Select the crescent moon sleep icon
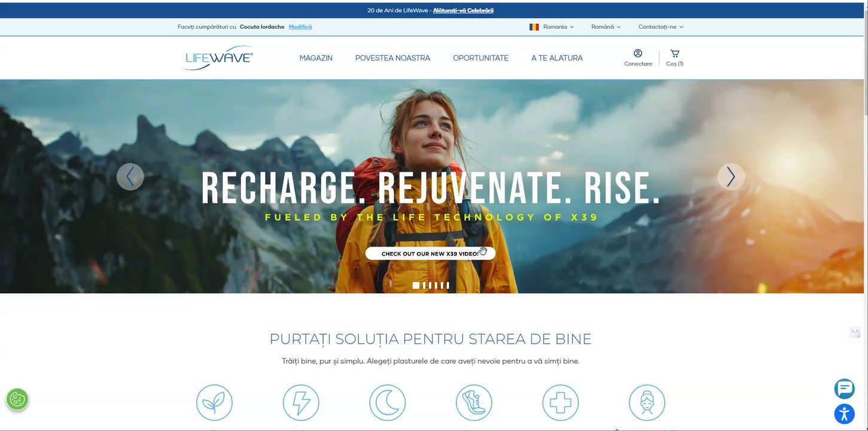Screen dimensions: 868x431 click(388, 402)
